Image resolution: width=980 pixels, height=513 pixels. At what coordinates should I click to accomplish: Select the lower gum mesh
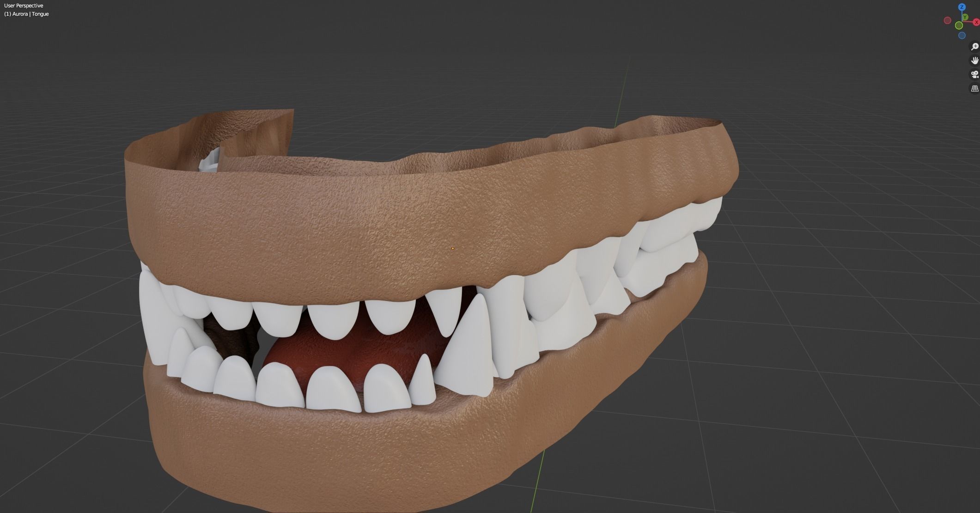(x=347, y=453)
